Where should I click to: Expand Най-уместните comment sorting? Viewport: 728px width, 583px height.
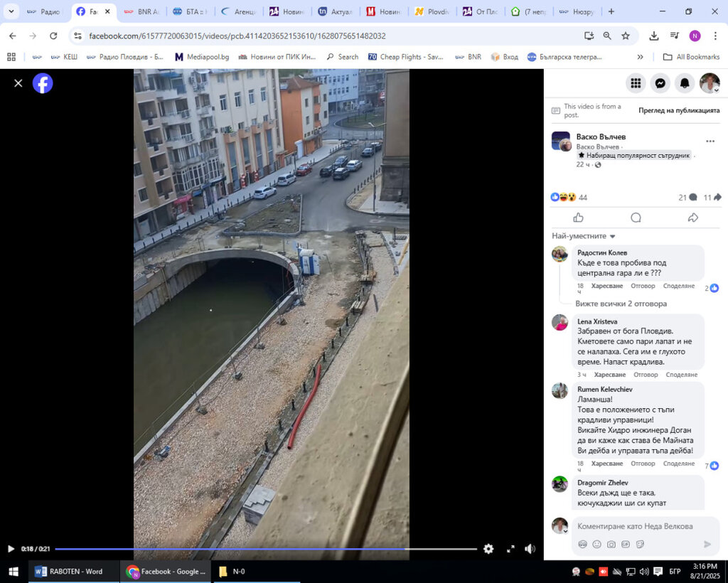pyautogui.click(x=584, y=236)
